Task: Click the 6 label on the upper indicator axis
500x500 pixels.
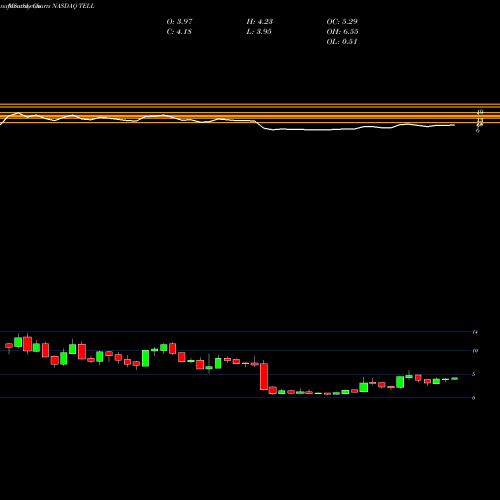Action: pos(478,131)
